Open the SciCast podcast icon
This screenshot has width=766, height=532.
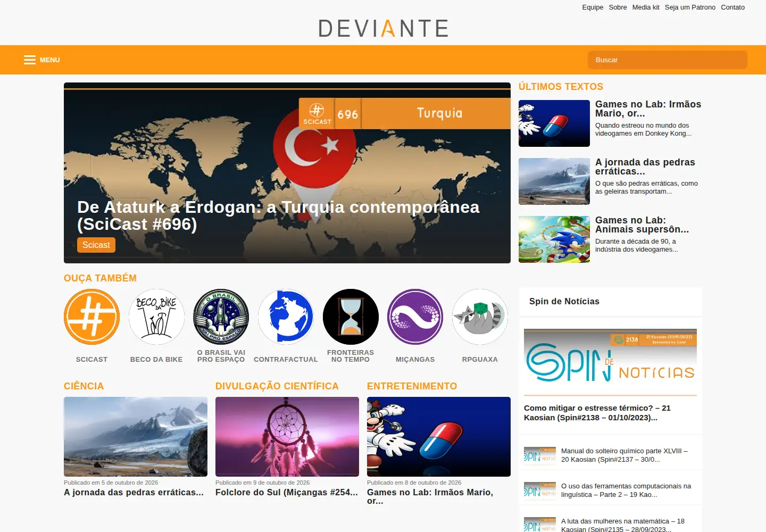pos(91,317)
